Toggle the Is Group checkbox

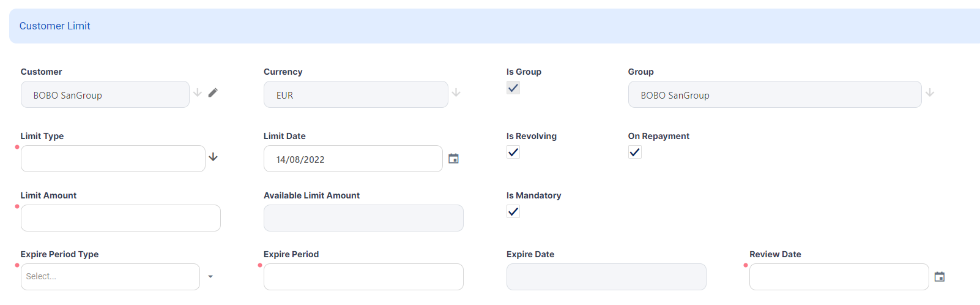513,88
